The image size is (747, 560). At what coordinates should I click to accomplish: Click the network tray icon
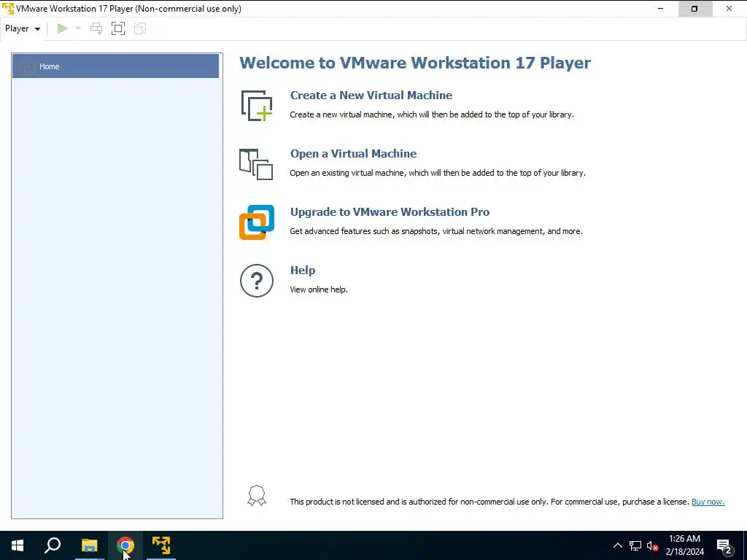(x=635, y=545)
